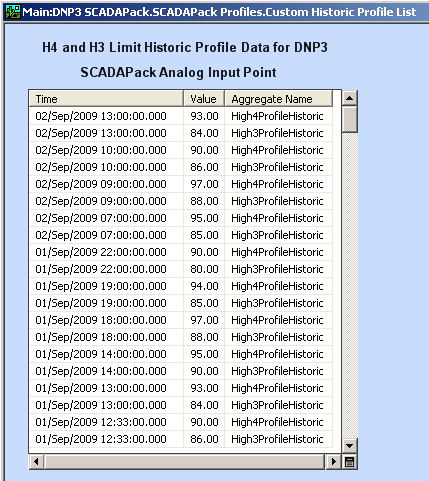Click the scroll left arrow below the list
The width and height of the screenshot is (429, 481).
36,462
